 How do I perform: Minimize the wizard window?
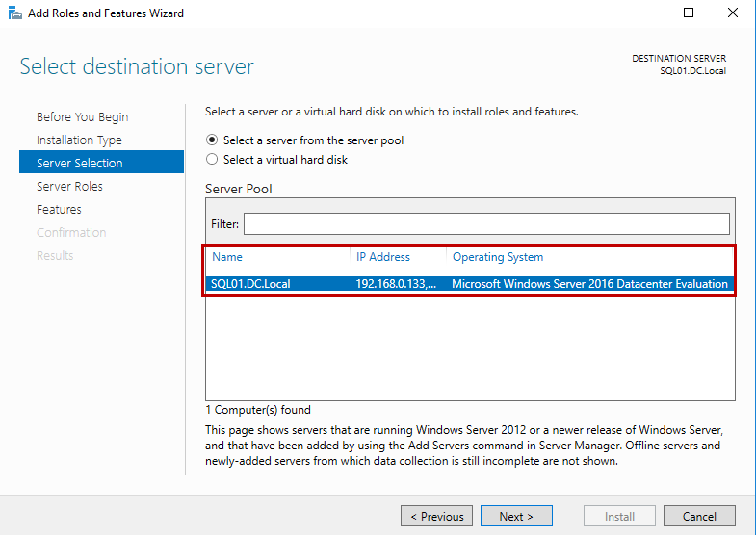(644, 13)
